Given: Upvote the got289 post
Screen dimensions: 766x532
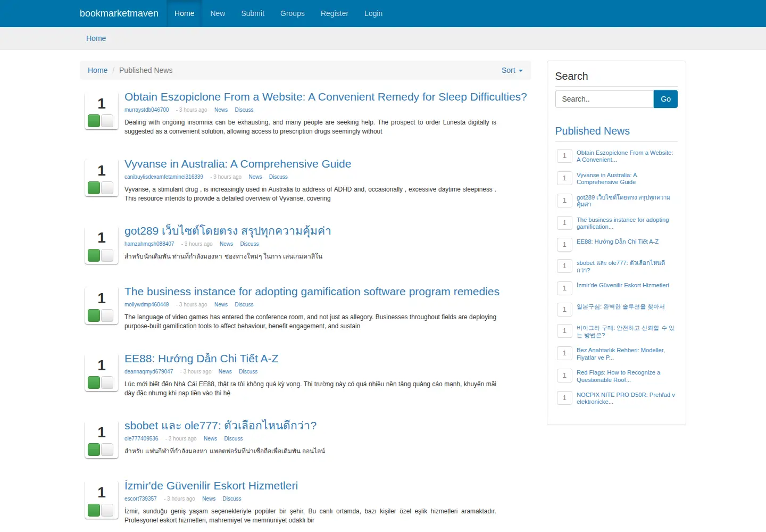Looking at the screenshot, I should (x=94, y=255).
